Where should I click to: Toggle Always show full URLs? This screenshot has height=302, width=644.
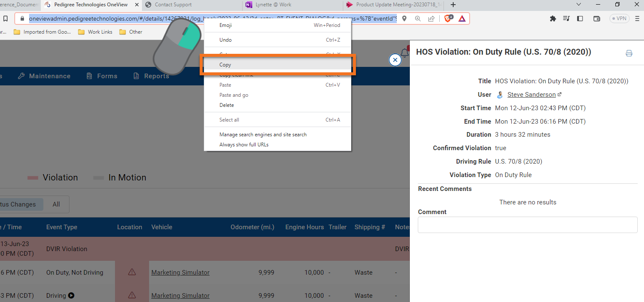click(x=278, y=145)
